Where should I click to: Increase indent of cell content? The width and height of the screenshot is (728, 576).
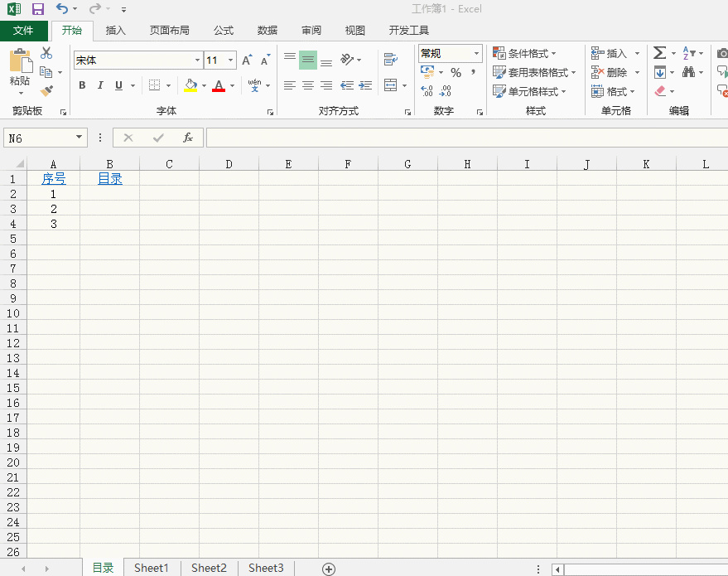[x=365, y=85]
